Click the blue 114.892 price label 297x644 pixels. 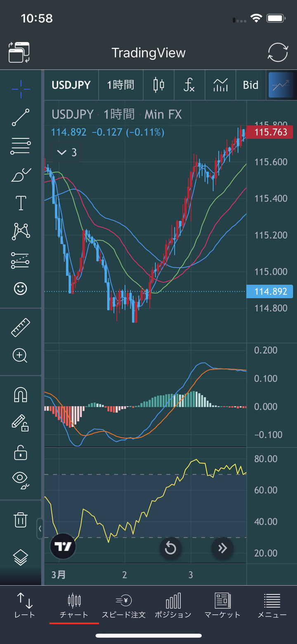270,292
